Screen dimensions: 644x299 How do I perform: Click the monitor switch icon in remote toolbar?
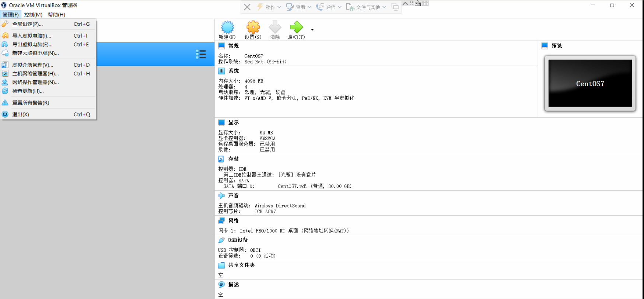pyautogui.click(x=395, y=7)
